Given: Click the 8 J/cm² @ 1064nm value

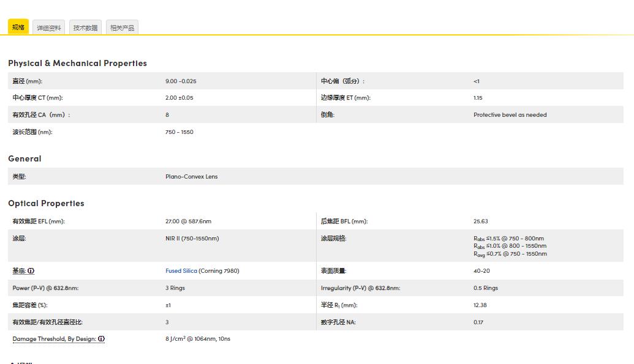Looking at the screenshot, I should [197, 339].
